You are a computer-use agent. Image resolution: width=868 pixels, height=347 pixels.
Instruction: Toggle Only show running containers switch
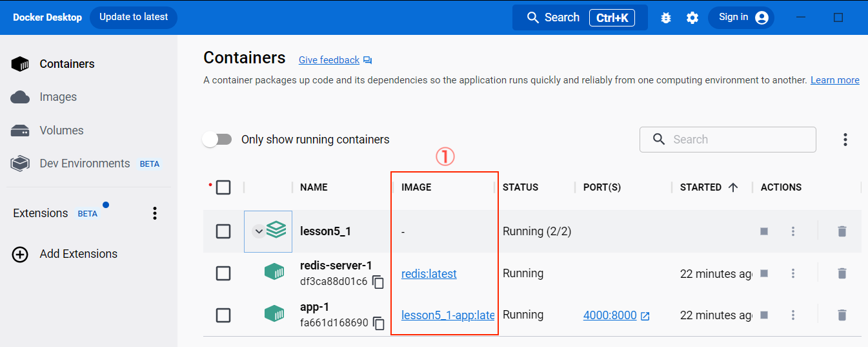[217, 140]
